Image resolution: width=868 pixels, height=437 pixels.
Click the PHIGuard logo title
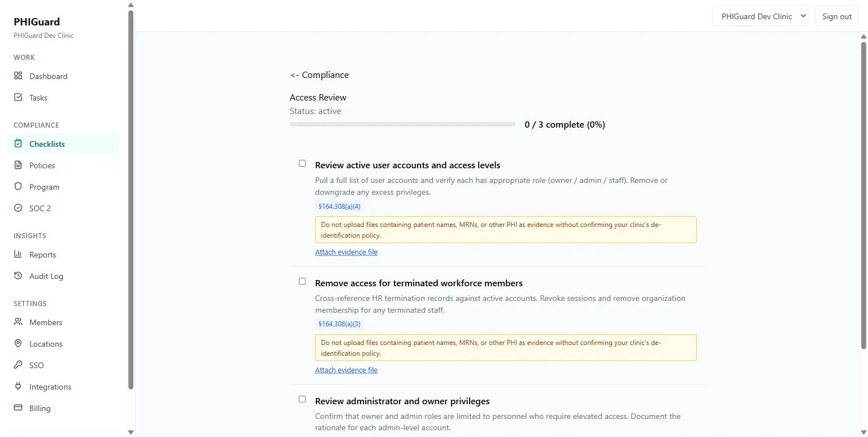37,22
